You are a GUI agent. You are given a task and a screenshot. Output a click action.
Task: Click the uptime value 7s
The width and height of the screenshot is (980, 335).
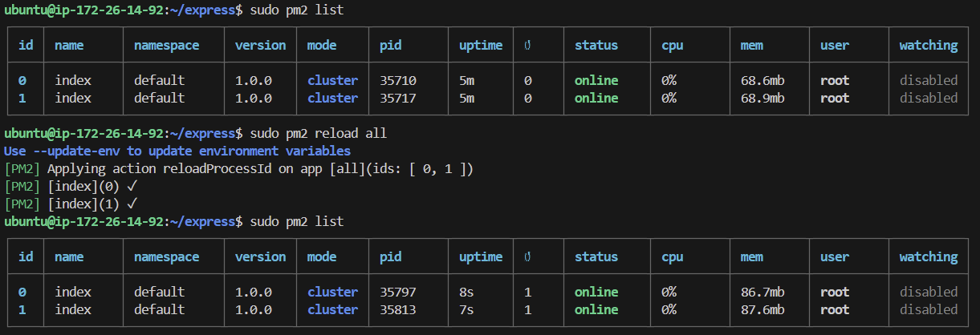(467, 309)
